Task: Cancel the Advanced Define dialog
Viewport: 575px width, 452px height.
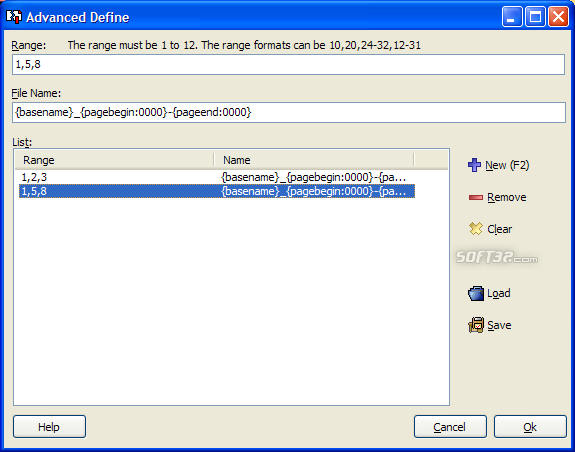Action: [450, 427]
